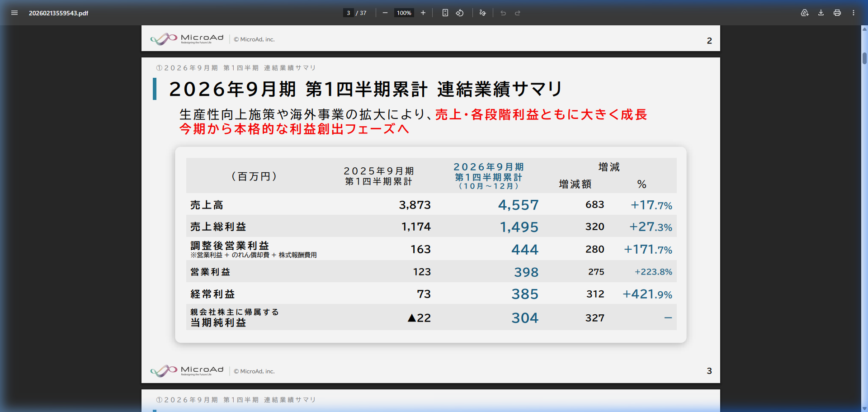Zoom out using the minus button

(x=385, y=13)
